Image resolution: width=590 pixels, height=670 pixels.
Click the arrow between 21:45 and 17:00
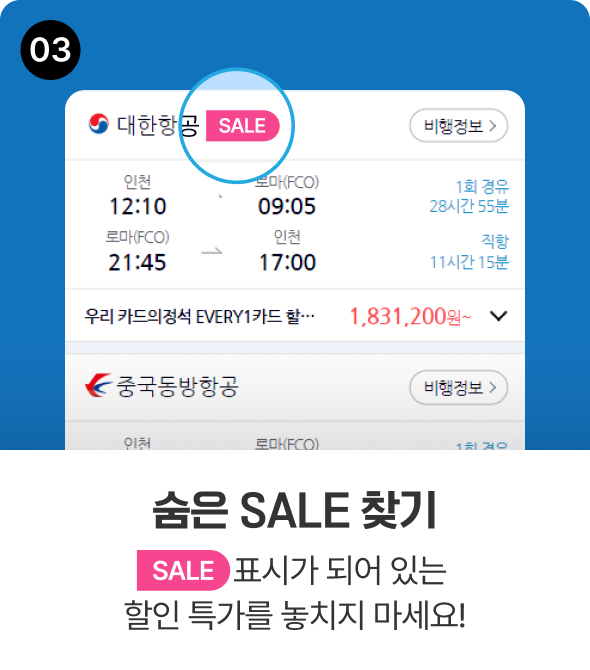212,251
